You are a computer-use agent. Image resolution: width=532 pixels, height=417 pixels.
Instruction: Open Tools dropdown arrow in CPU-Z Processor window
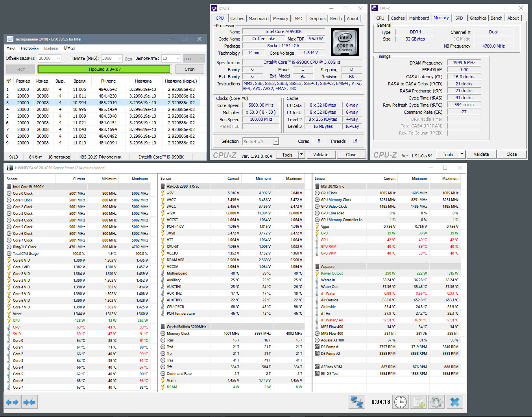[x=302, y=155]
